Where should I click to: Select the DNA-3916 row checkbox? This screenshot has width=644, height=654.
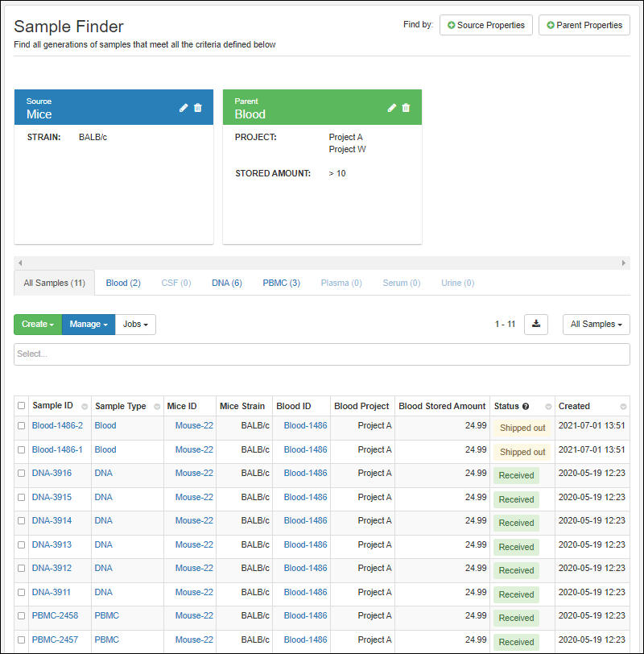(x=22, y=474)
